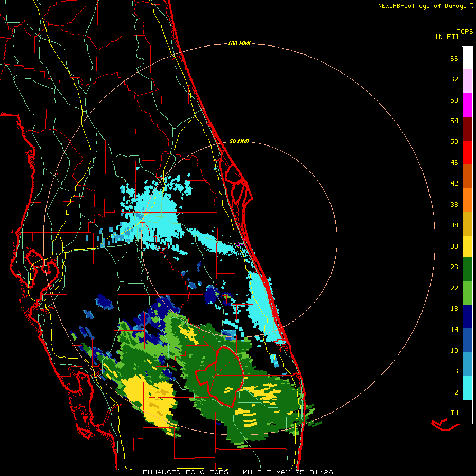This screenshot has width=476, height=476.
Task: Click the legend value 46
Action: point(454,163)
